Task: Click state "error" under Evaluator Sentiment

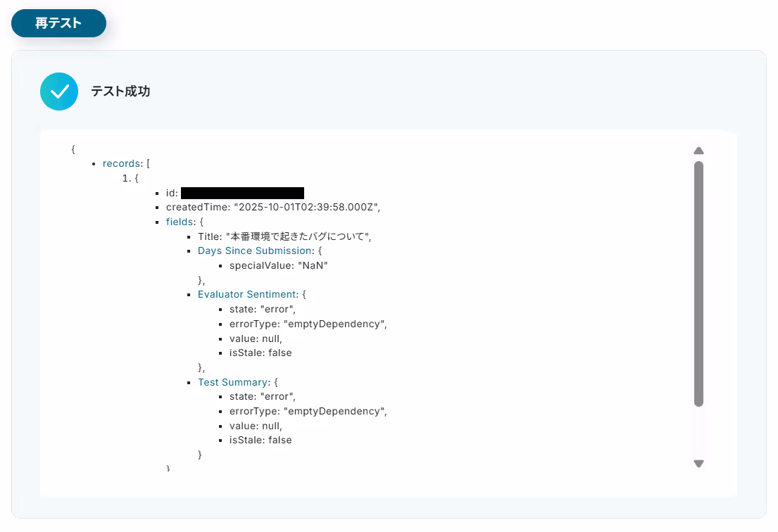Action: click(262, 310)
